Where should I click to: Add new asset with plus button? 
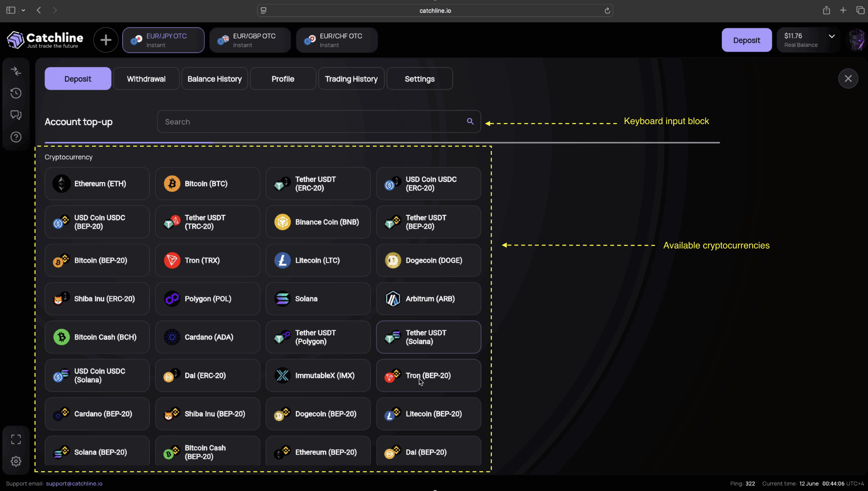pos(106,40)
